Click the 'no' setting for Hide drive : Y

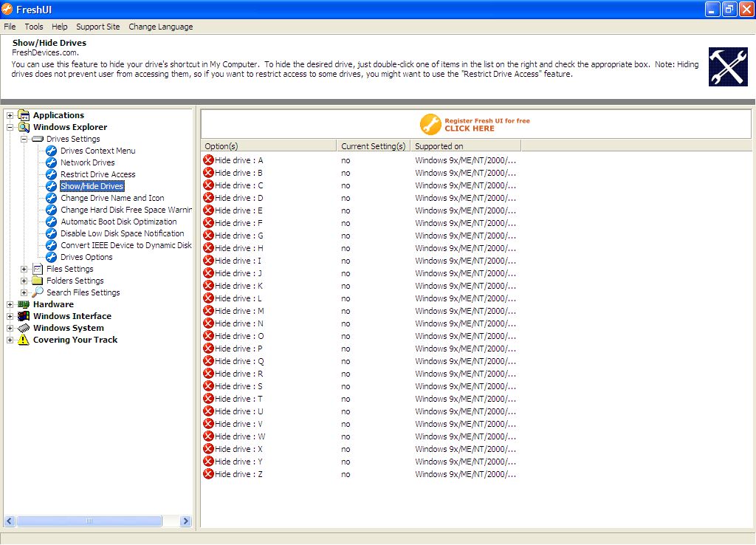[346, 462]
